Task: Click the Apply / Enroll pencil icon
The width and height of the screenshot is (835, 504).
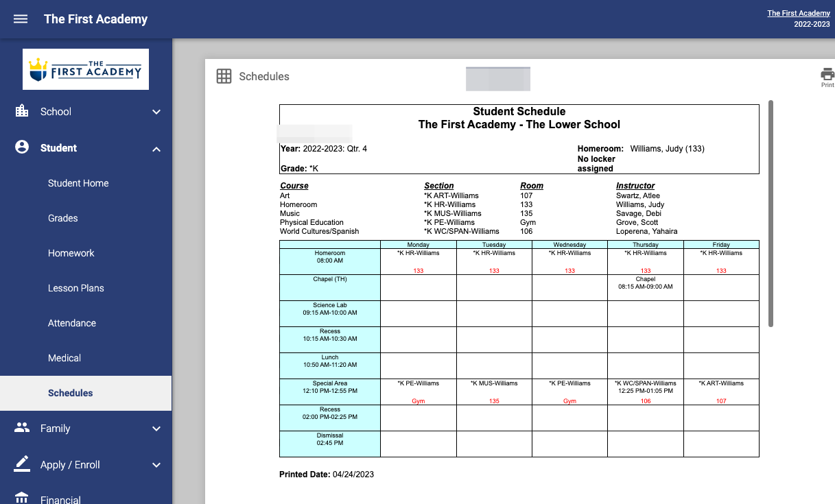Action: [x=22, y=464]
